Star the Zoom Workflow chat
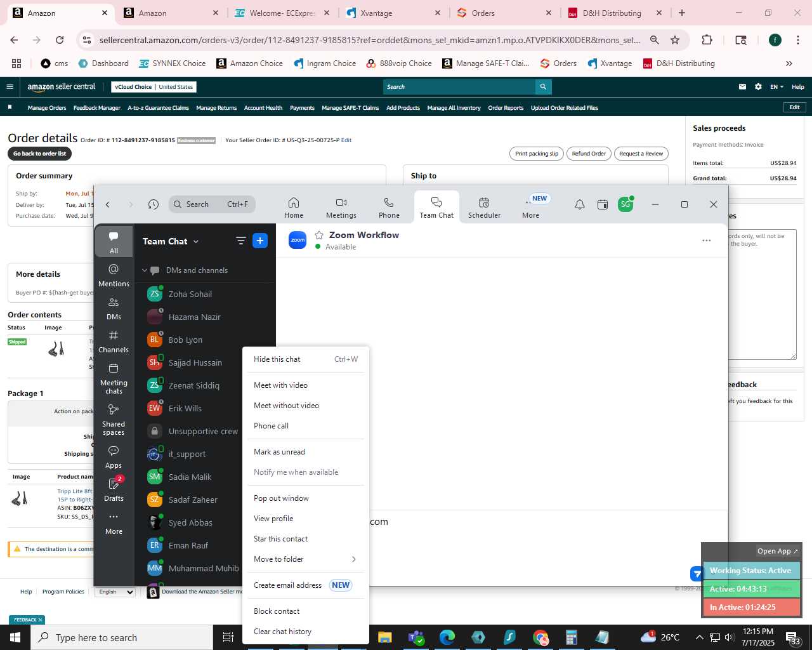812x650 pixels. [x=319, y=235]
